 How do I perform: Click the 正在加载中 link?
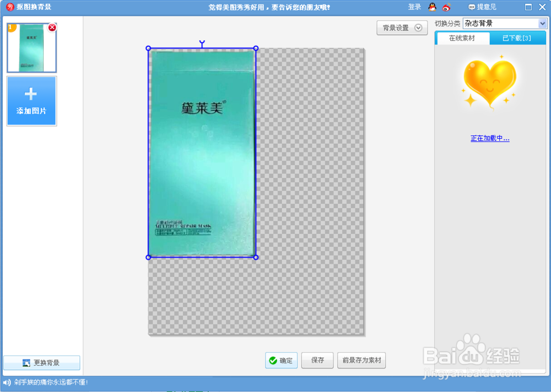tap(490, 138)
